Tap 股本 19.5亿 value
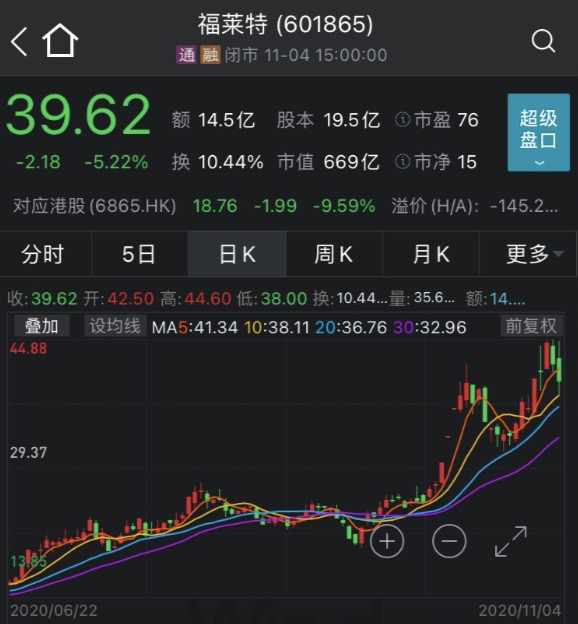The image size is (578, 624). pos(328,120)
